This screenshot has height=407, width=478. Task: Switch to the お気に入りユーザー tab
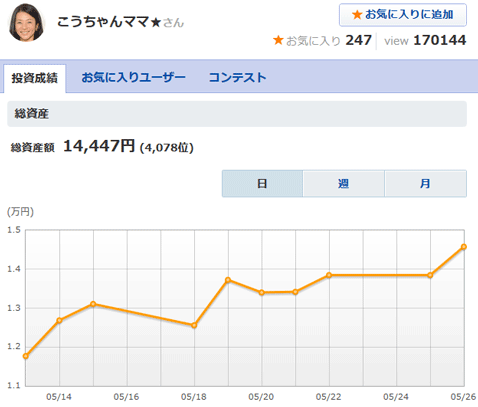pos(133,77)
